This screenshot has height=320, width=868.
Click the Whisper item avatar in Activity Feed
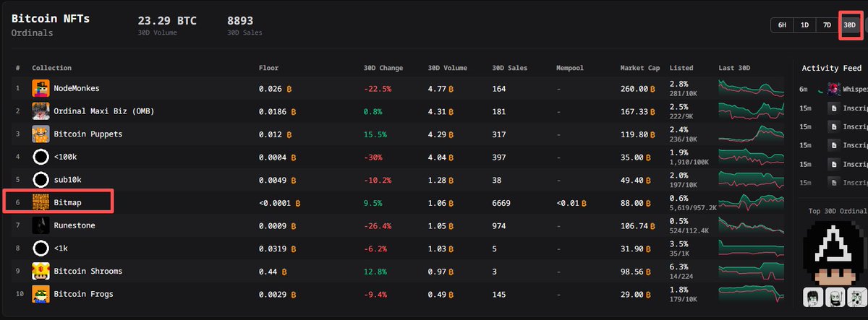(834, 89)
